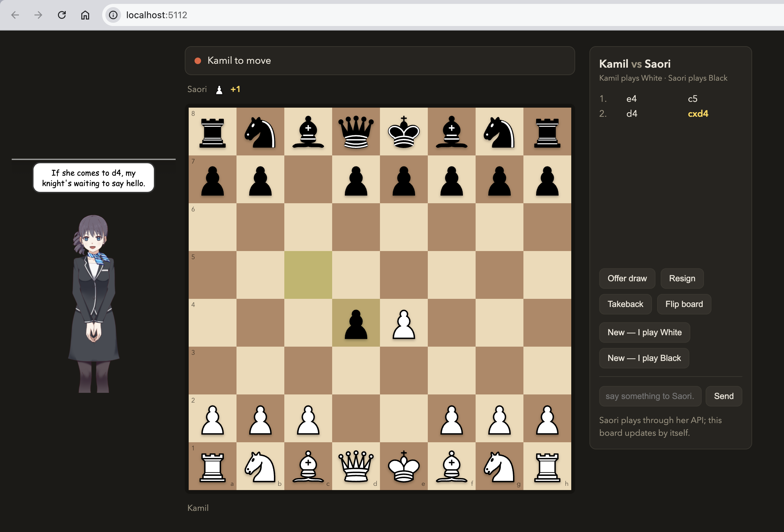Click the black queen on d8
The width and height of the screenshot is (784, 532).
click(x=356, y=131)
